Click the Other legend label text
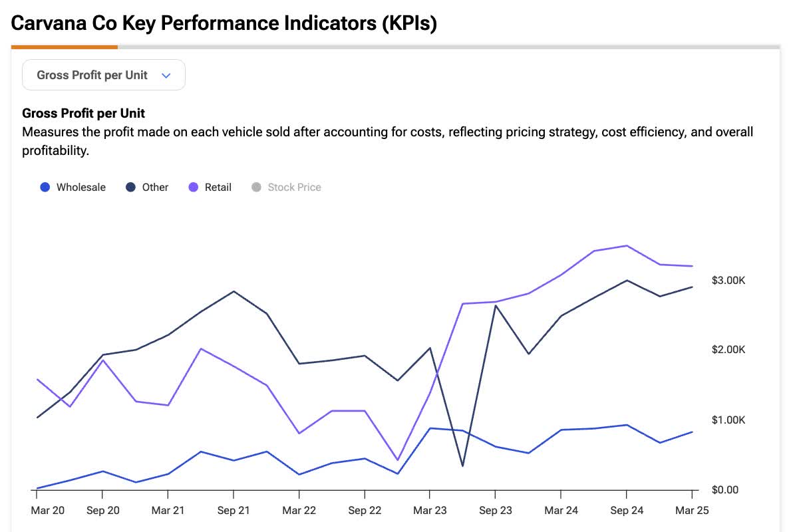Screen dimensions: 793x532 point(154,187)
